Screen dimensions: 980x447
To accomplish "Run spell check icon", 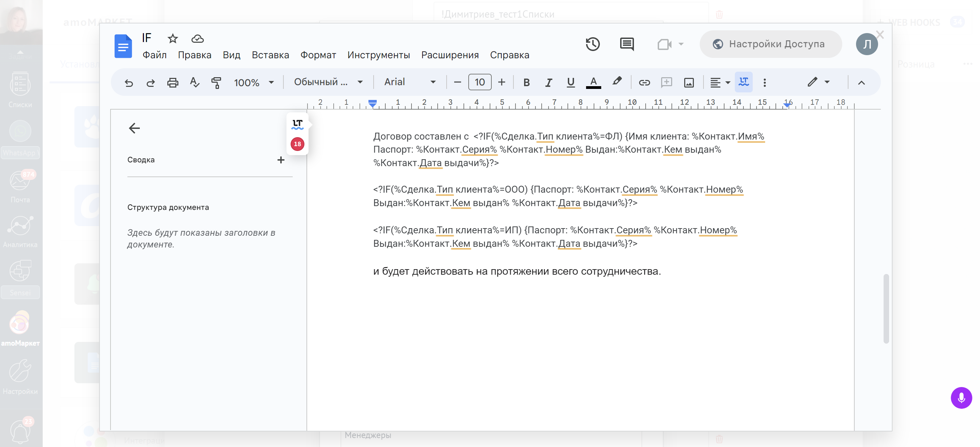I will pos(195,82).
